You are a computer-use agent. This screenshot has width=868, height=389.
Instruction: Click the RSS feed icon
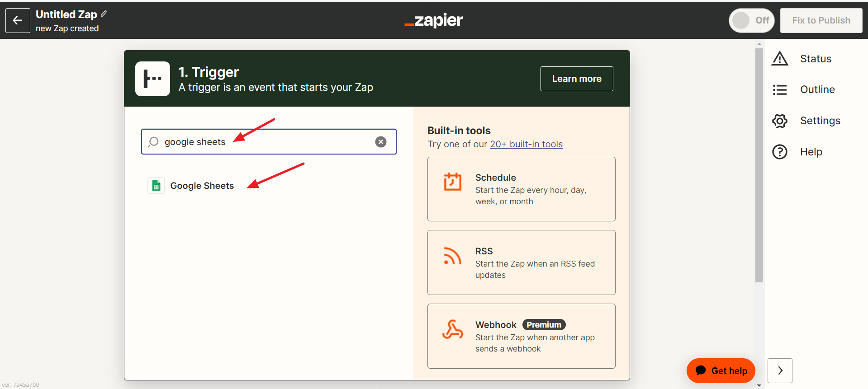(x=452, y=256)
